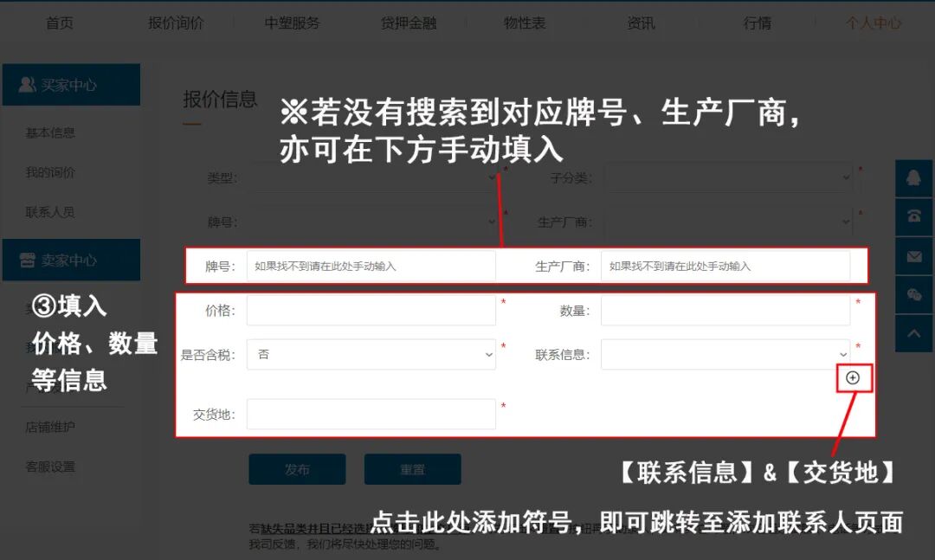Screen dimensions: 935x560
Task: Click the plus icon below 联系信息 field
Action: 854,378
